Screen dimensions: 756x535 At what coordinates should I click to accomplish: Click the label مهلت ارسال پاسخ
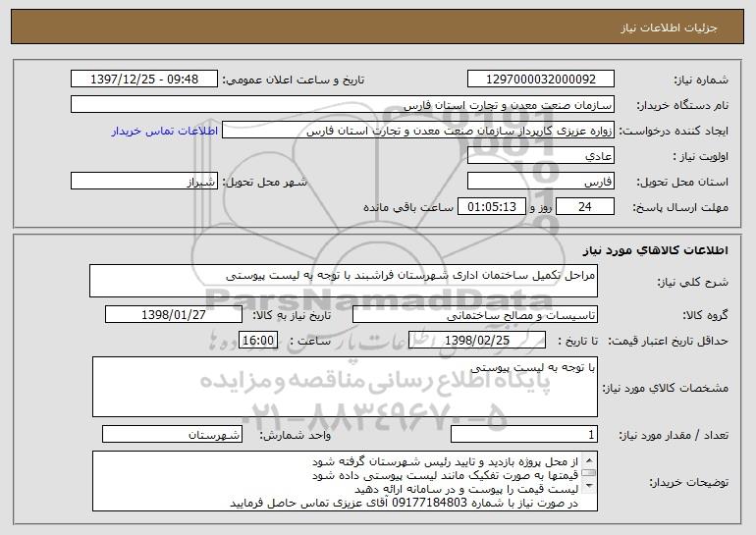[680, 207]
